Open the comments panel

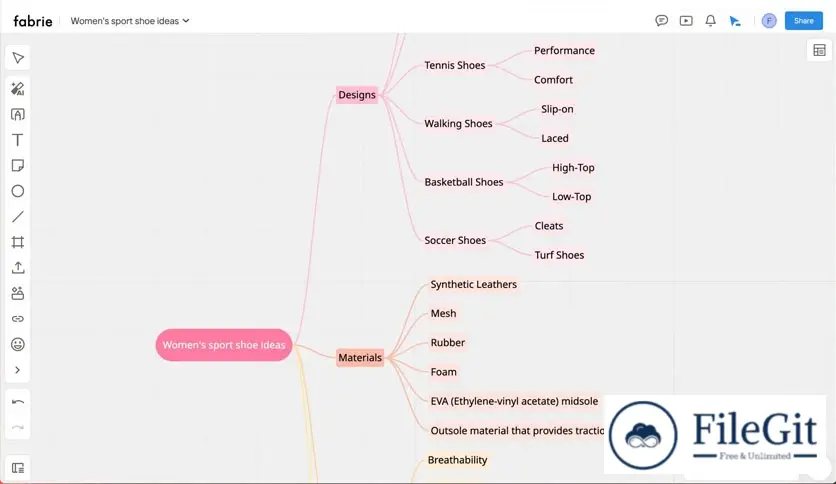tap(661, 20)
